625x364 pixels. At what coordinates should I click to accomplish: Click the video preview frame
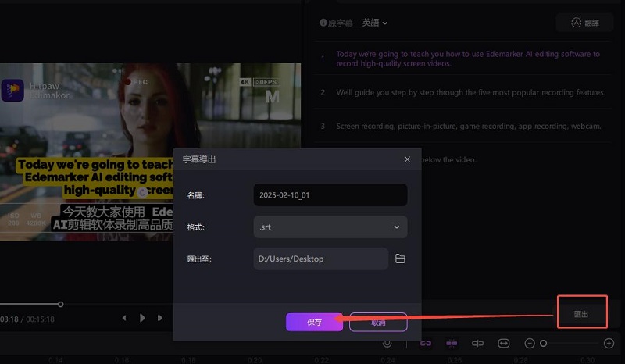(x=150, y=152)
